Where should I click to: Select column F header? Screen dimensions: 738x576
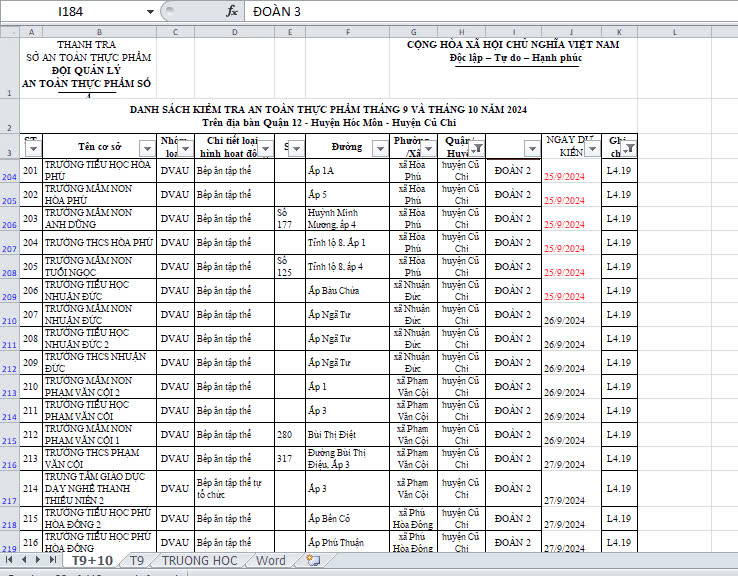click(x=347, y=32)
